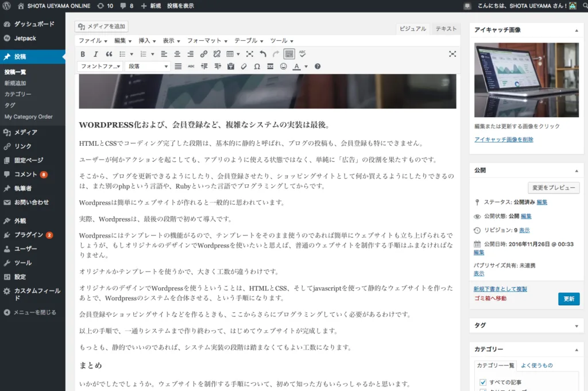The height and width of the screenshot is (391, 588).
Task: Insert a blockquote
Action: click(x=109, y=54)
